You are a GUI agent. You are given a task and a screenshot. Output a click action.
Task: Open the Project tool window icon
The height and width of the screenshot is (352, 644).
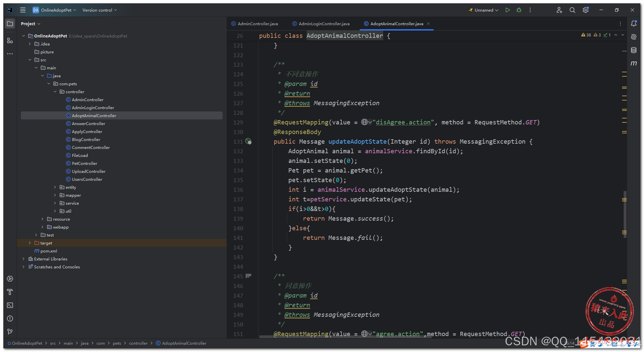pyautogui.click(x=10, y=24)
